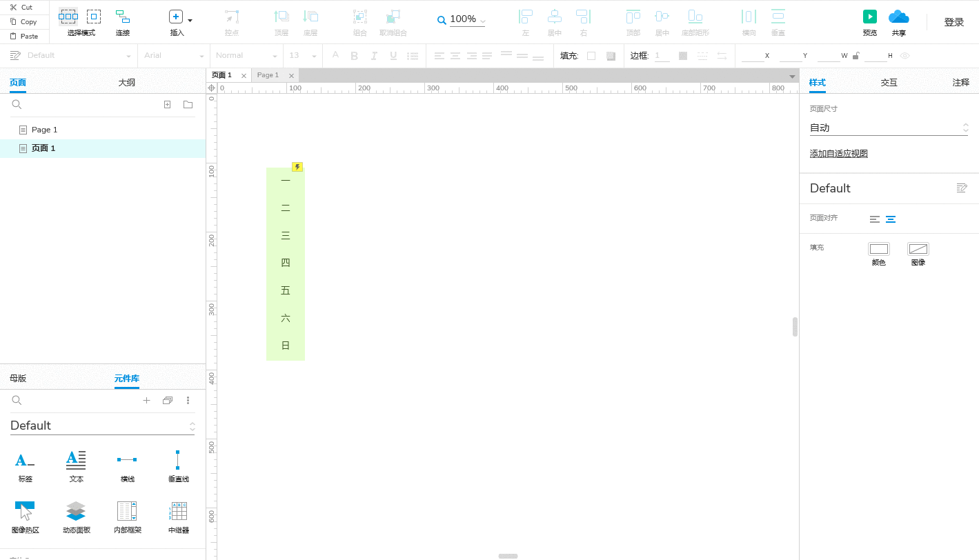Select left page alignment
Screen dimensions: 979x560
click(875, 219)
